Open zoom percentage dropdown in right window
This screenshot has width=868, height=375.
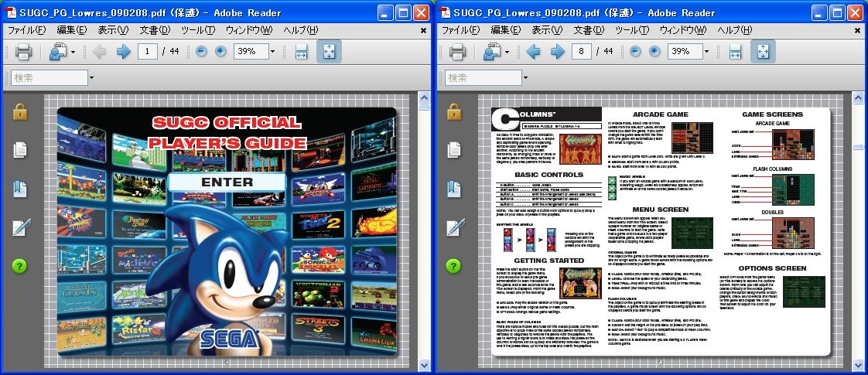click(x=706, y=52)
